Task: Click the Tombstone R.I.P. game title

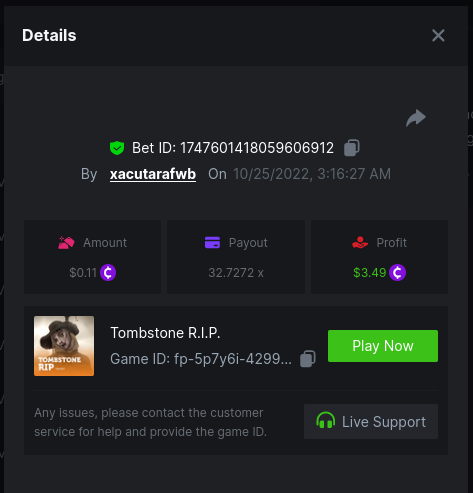Action: (x=165, y=333)
